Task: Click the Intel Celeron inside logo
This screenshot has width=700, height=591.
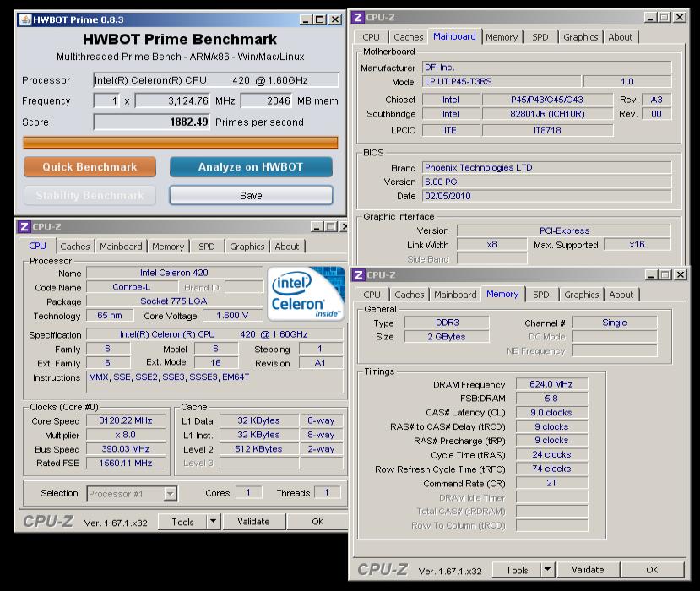Action: pos(306,294)
